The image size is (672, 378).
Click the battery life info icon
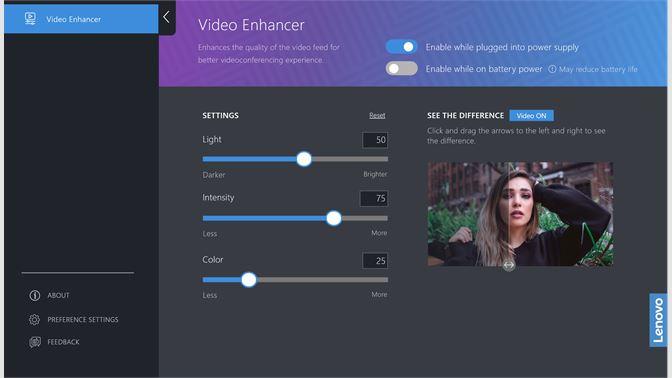pos(552,69)
